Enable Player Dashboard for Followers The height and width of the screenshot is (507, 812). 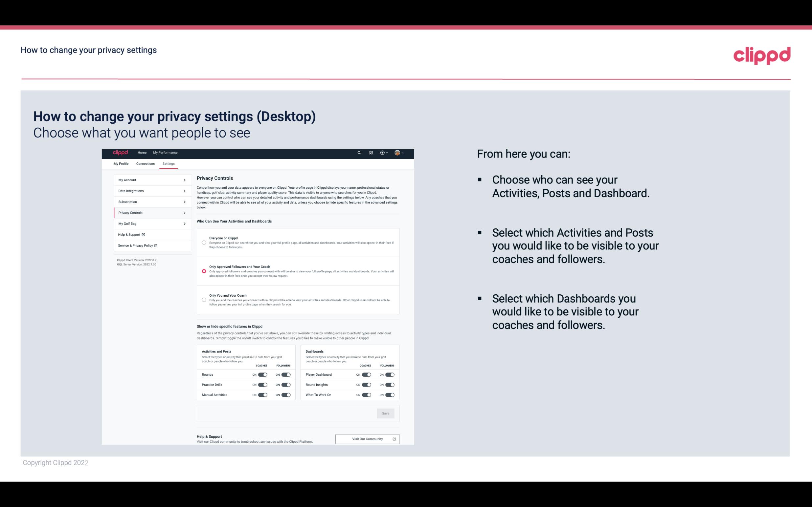tap(389, 374)
